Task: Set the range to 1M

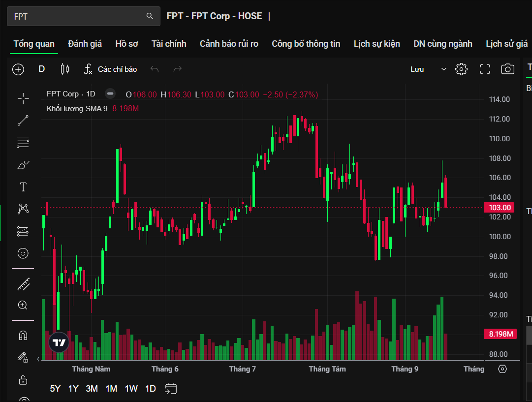Action: click(111, 388)
